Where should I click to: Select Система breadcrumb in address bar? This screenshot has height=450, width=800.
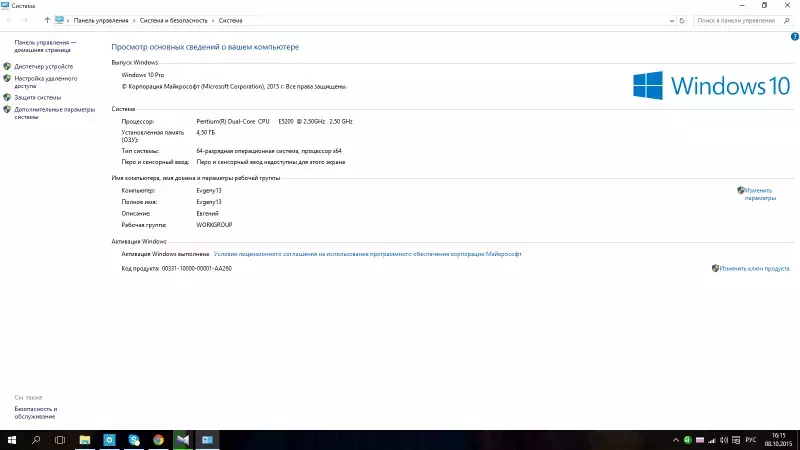point(231,20)
